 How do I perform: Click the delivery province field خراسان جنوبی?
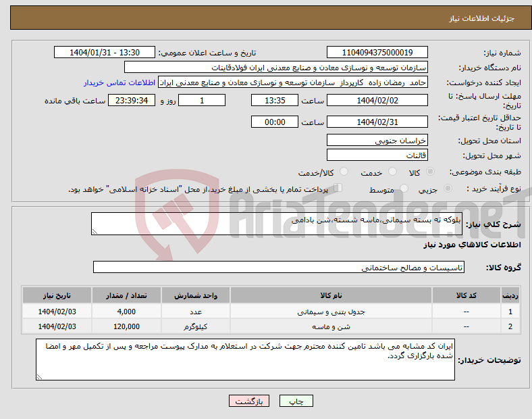coord(377,141)
